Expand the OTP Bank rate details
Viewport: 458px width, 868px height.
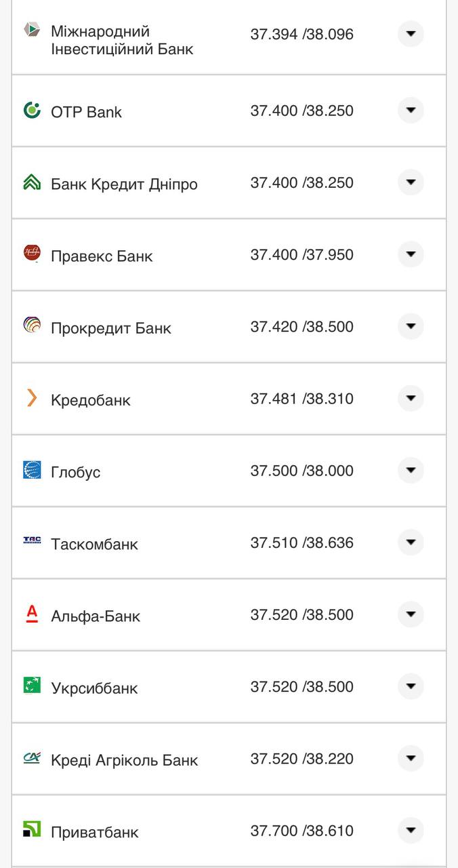(411, 111)
